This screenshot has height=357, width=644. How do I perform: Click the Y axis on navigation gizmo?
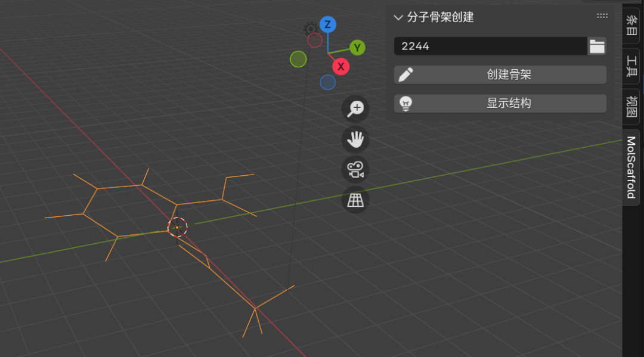coord(357,48)
